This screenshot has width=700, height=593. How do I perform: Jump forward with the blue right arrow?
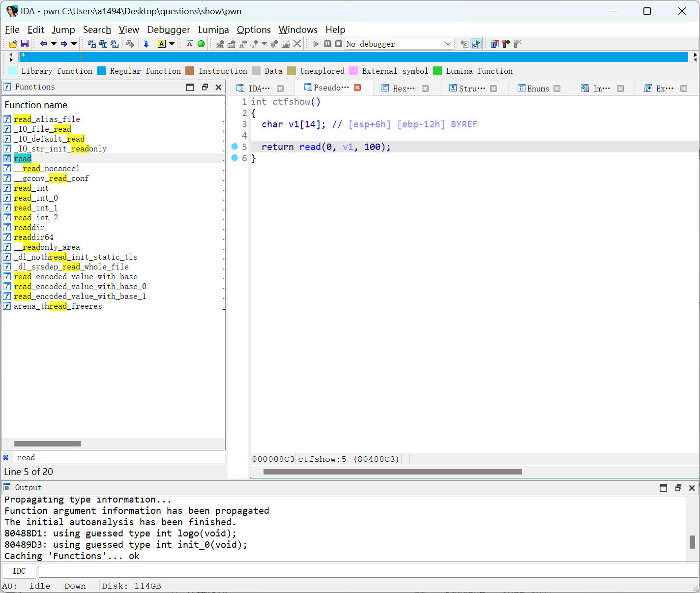coord(64,44)
